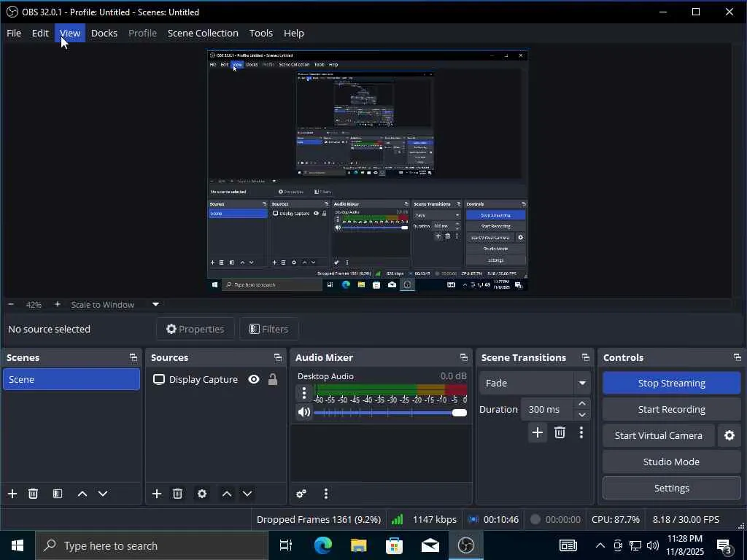
Task: Show hidden system tray icons chevron
Action: 600,545
